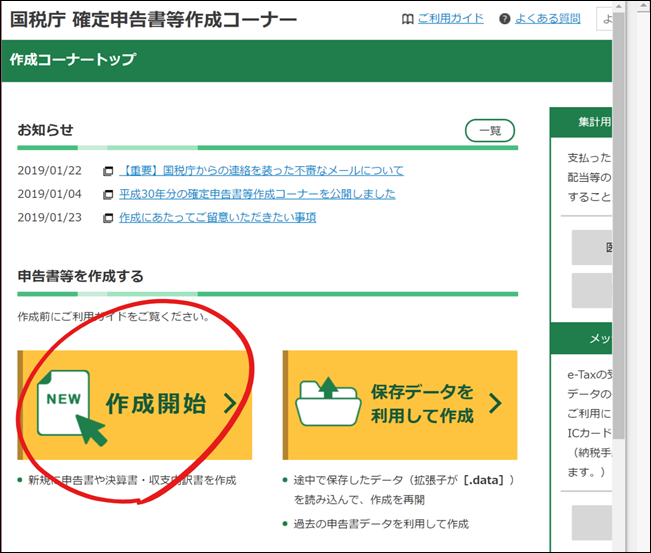The width and height of the screenshot is (651, 553).
Task: Click the question mark icon beside よくある質問
Action: pos(504,19)
